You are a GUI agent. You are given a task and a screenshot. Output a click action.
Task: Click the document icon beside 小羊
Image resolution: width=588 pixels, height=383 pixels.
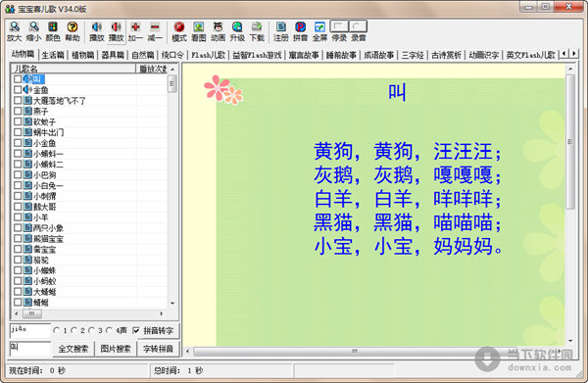click(27, 216)
